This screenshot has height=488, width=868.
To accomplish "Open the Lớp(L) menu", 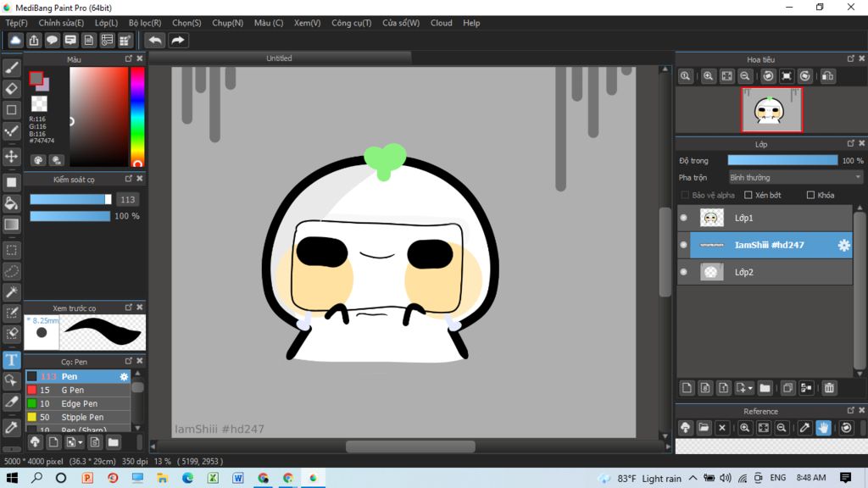I will [x=106, y=23].
